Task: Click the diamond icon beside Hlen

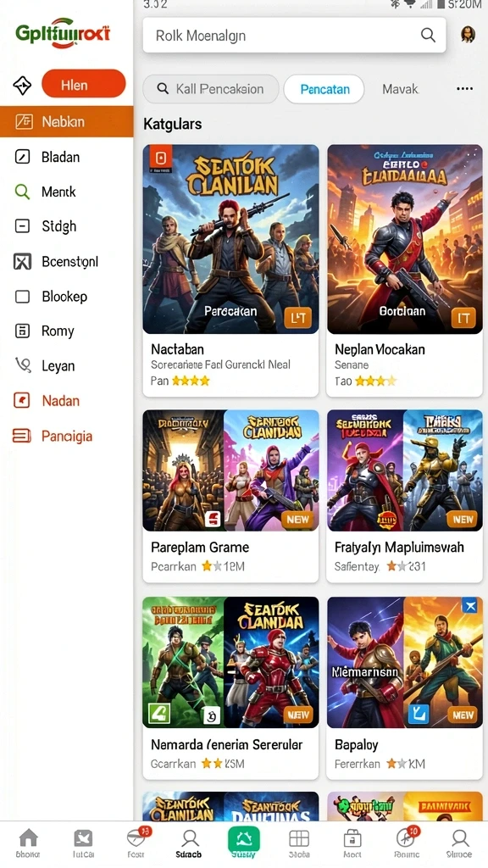Action: tap(22, 86)
